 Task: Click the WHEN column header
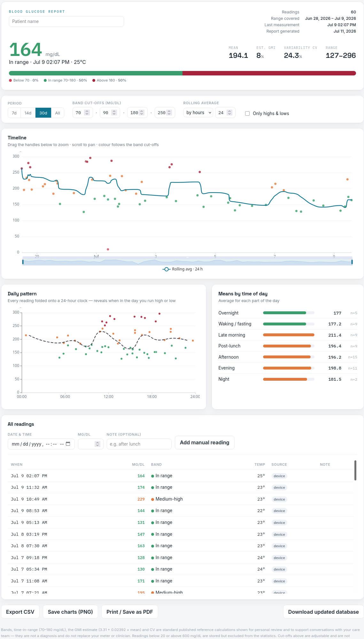17,464
